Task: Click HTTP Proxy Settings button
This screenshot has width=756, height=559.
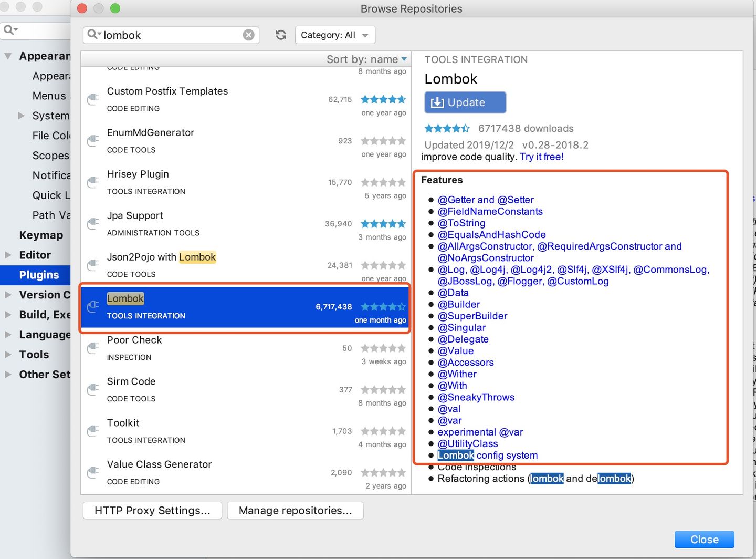Action: (x=152, y=511)
